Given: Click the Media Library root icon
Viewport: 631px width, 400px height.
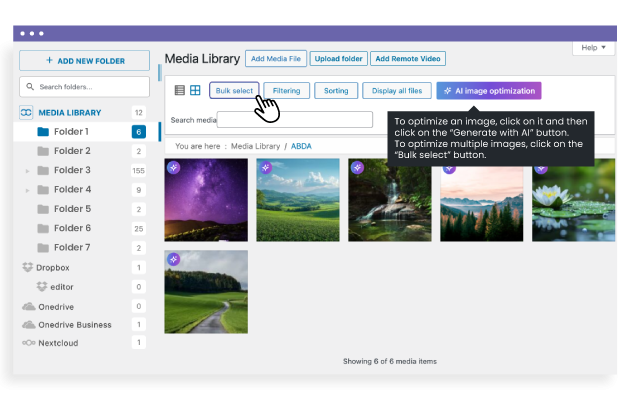Looking at the screenshot, I should point(27,113).
